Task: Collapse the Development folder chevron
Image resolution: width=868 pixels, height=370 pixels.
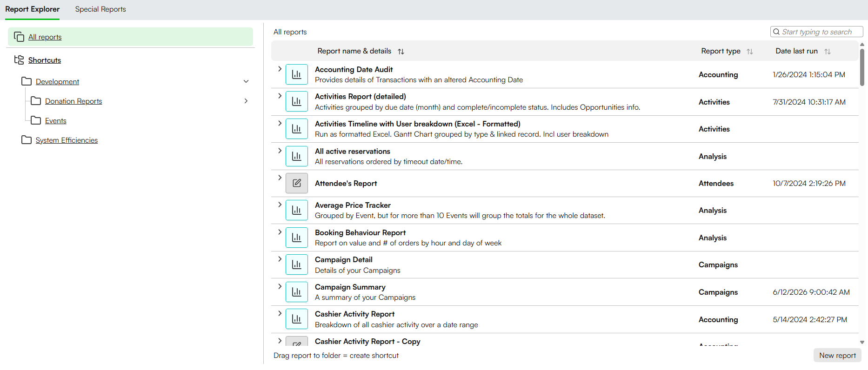Action: click(246, 81)
